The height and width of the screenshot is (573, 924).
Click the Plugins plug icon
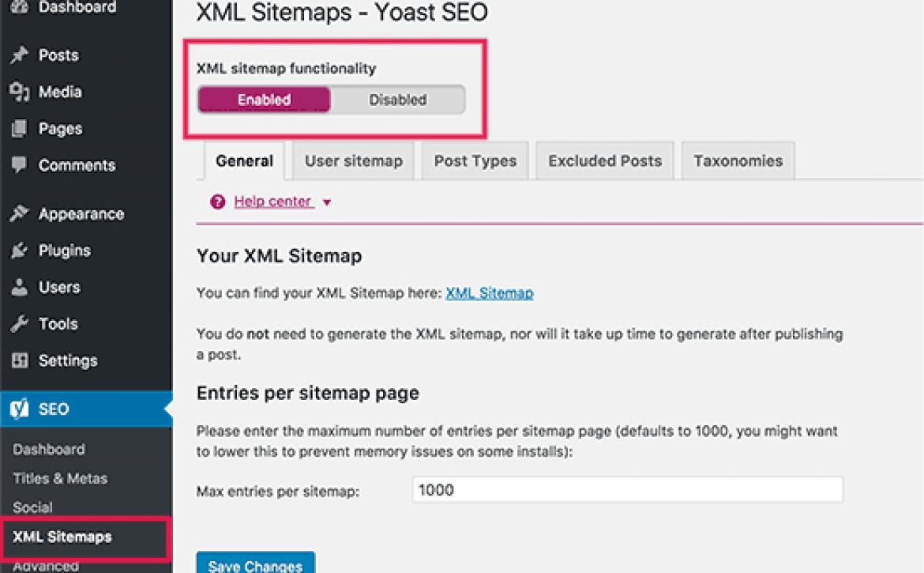coord(20,251)
